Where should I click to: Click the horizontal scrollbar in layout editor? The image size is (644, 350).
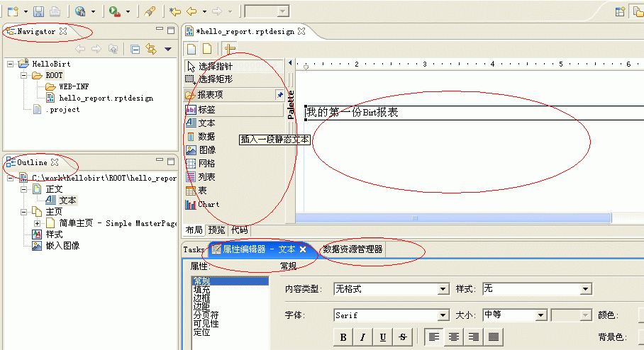coord(453,218)
